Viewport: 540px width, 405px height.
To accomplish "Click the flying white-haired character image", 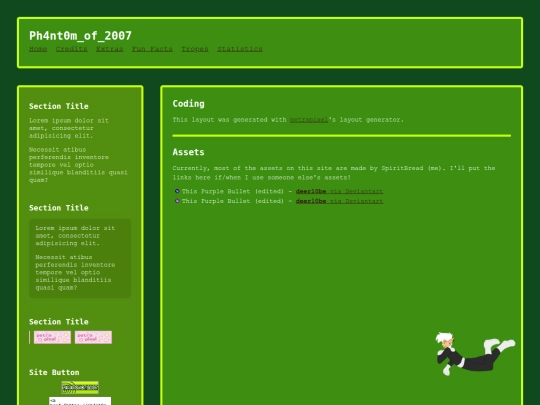I will click(475, 354).
